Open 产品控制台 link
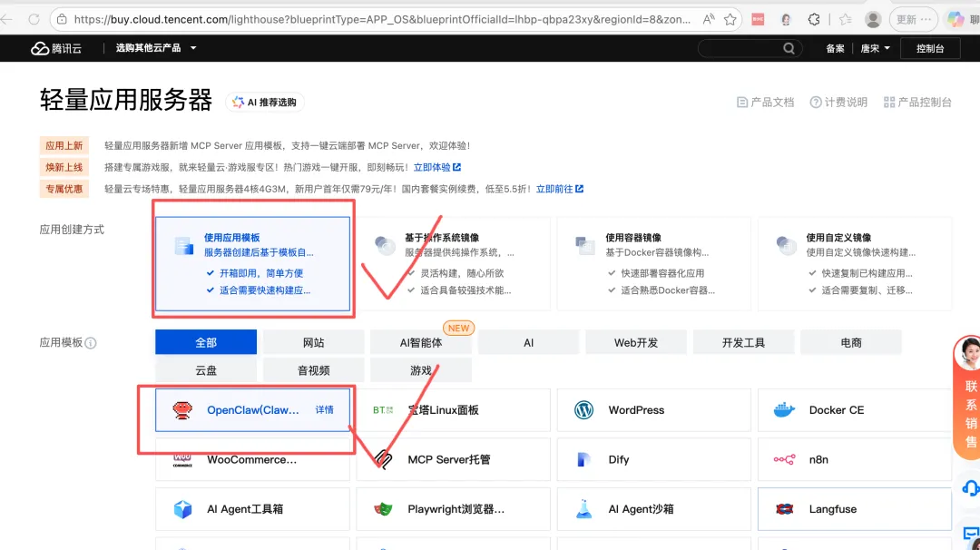This screenshot has width=980, height=550. 917,102
